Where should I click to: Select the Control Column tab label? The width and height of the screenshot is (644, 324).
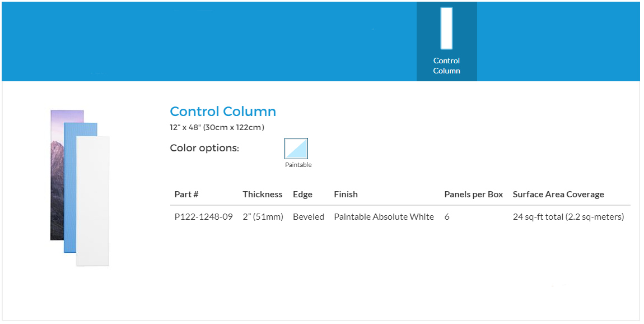point(446,66)
